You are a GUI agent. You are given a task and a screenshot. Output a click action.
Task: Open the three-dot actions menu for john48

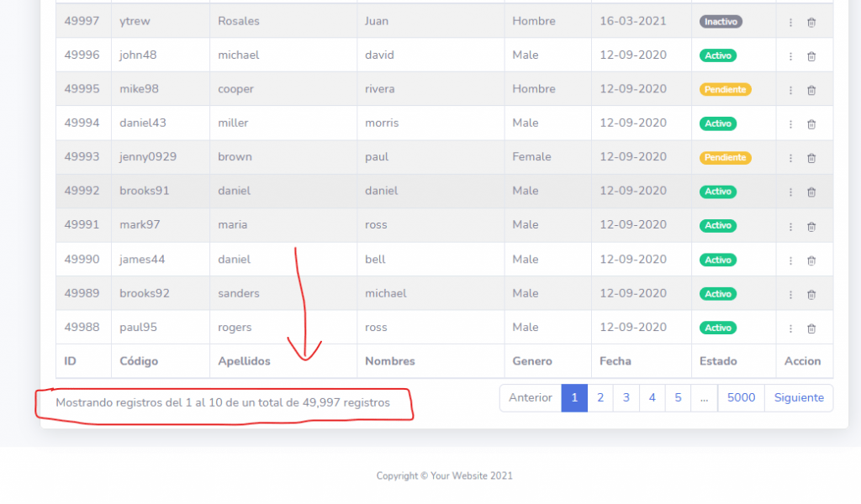pos(790,55)
